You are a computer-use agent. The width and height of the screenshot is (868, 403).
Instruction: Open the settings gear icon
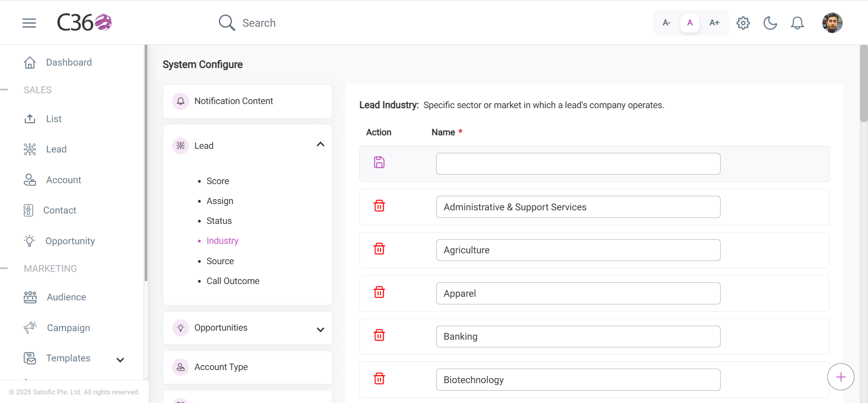743,23
